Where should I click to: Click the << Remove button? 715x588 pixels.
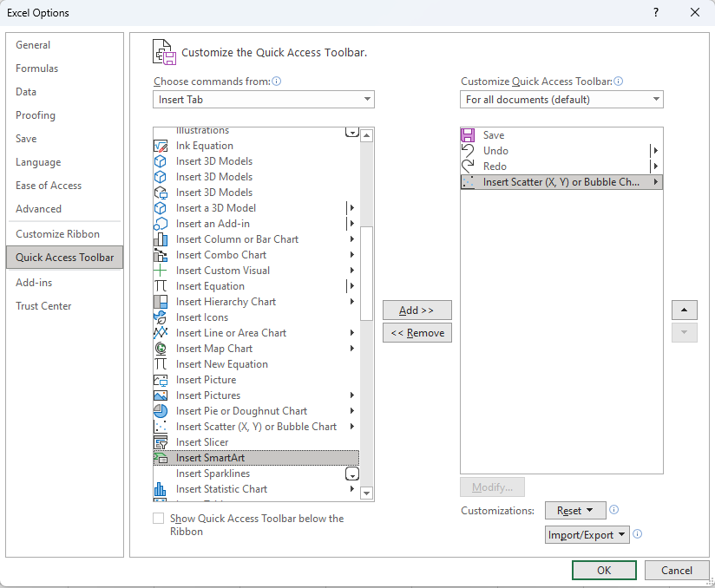[417, 333]
